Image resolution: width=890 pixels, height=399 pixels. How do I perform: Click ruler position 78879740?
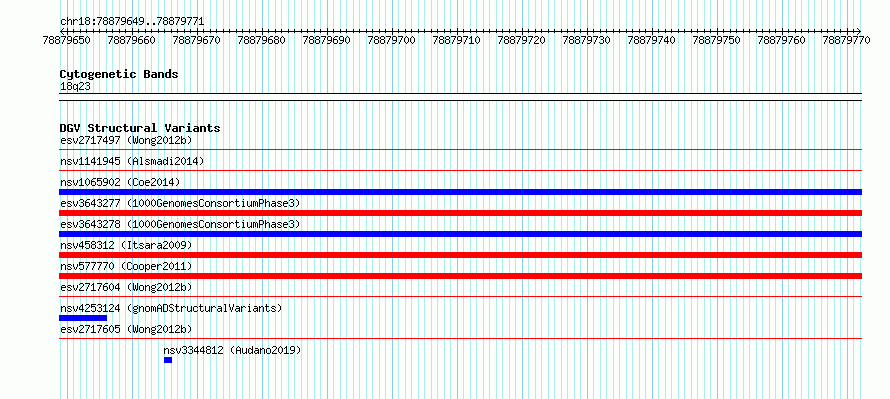652,40
